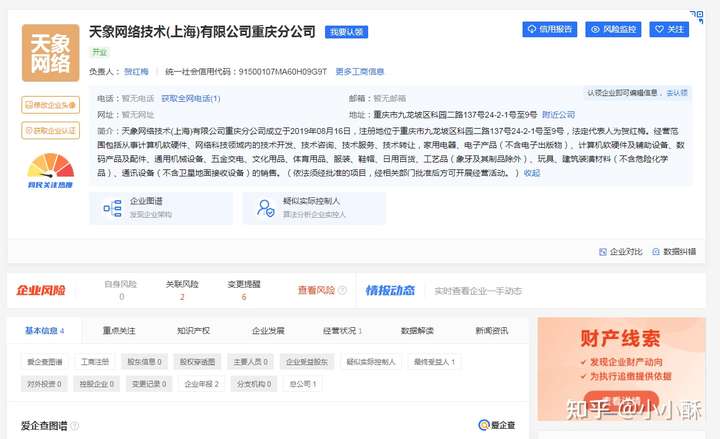Screen dimensions: 720x439
Task: Open the 企业图谱 card
Action: click(161, 208)
